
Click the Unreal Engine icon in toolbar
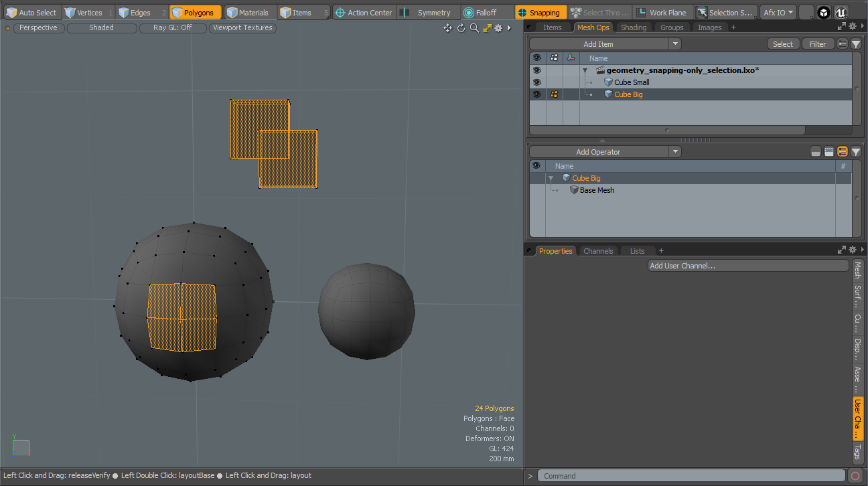(841, 12)
